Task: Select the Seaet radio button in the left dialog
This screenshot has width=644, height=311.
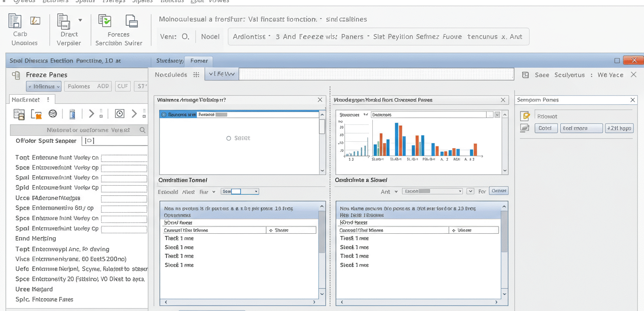Action: [x=229, y=138]
